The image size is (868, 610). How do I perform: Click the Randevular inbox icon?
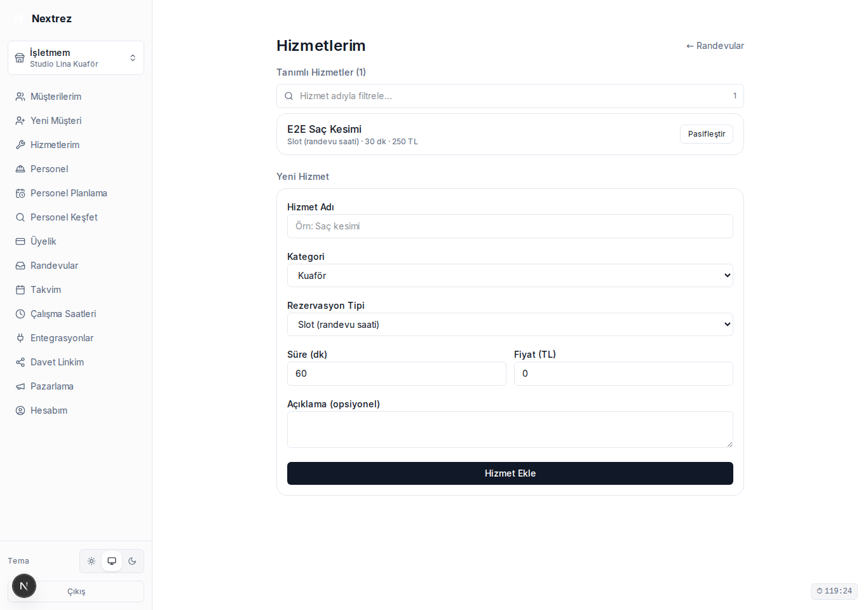tap(20, 266)
